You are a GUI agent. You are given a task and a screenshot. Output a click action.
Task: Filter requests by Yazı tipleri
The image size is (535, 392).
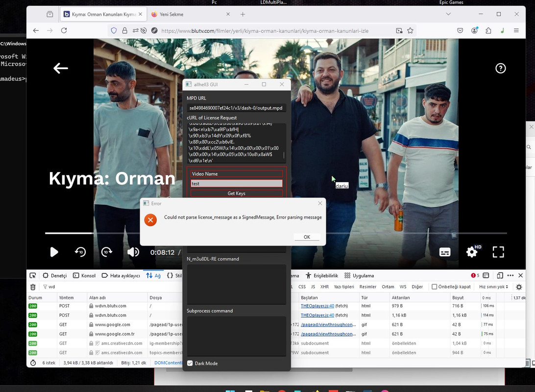(343, 287)
